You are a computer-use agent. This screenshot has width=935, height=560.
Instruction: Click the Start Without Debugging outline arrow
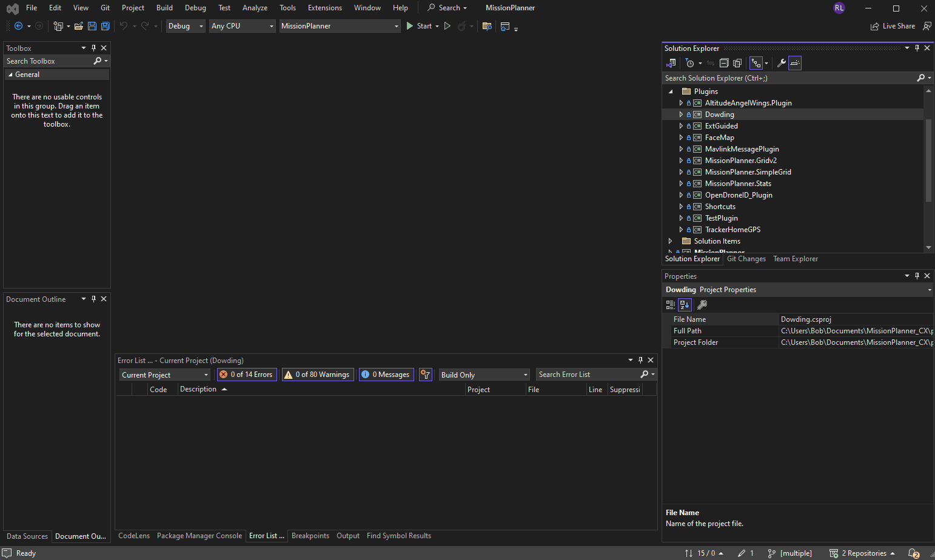tap(447, 26)
